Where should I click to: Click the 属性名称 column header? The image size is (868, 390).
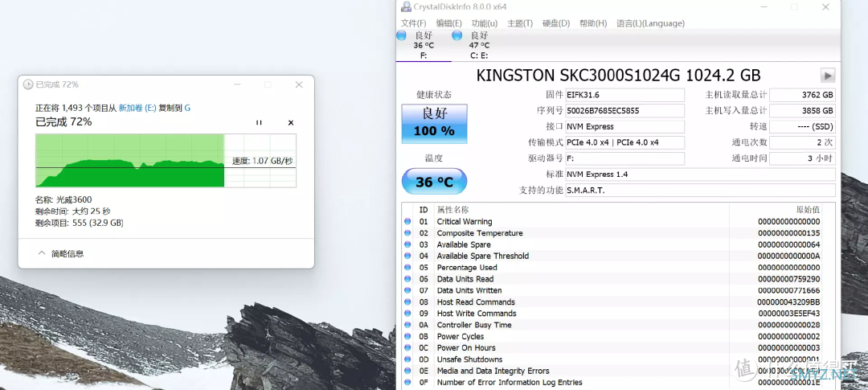(452, 210)
